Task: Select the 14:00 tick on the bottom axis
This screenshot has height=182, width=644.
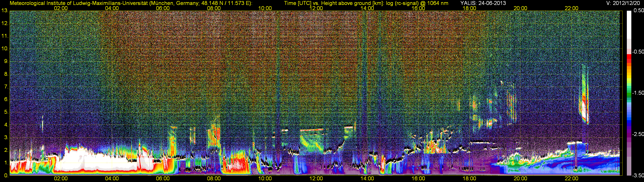Action: [367, 179]
